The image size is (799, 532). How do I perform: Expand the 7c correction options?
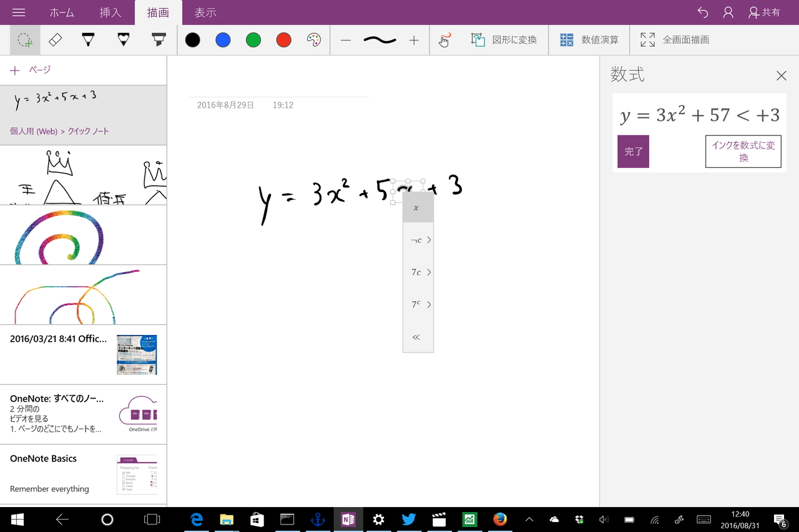(x=418, y=272)
